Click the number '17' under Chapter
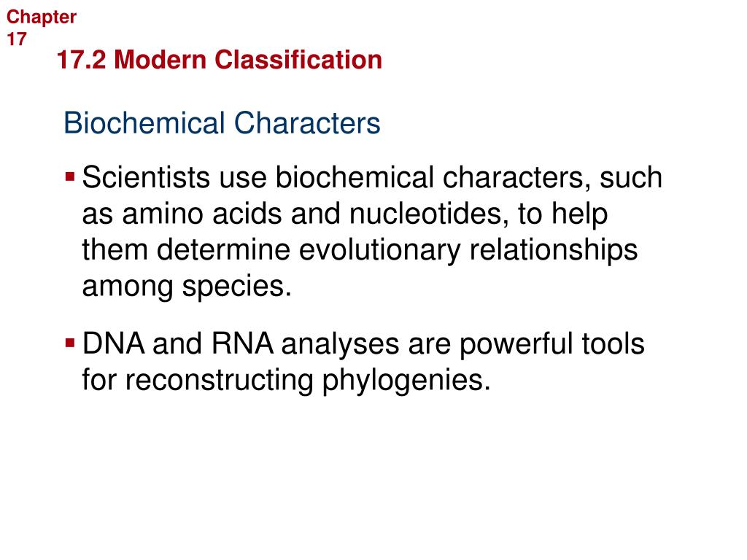Image resolution: width=747 pixels, height=560 pixels. point(16,39)
